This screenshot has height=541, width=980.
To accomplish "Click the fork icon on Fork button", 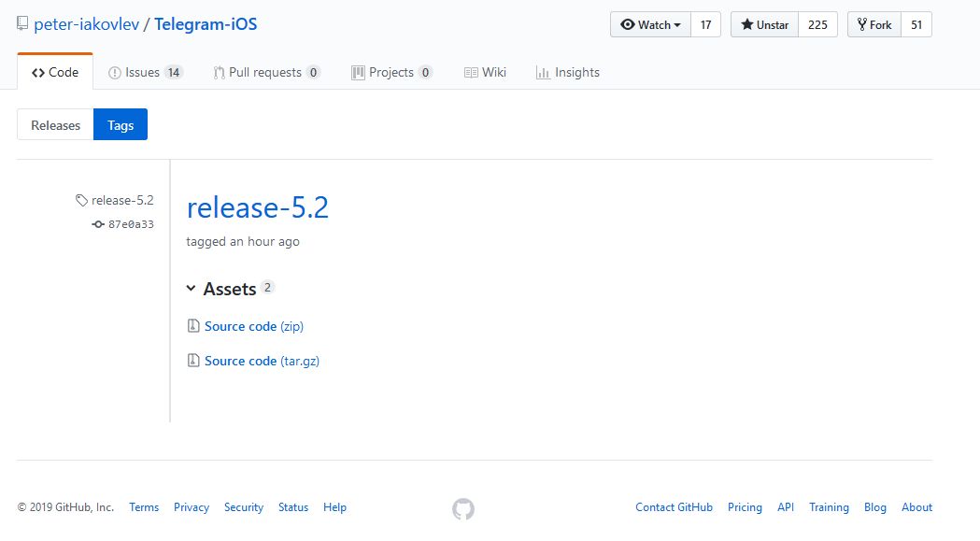I will [862, 24].
